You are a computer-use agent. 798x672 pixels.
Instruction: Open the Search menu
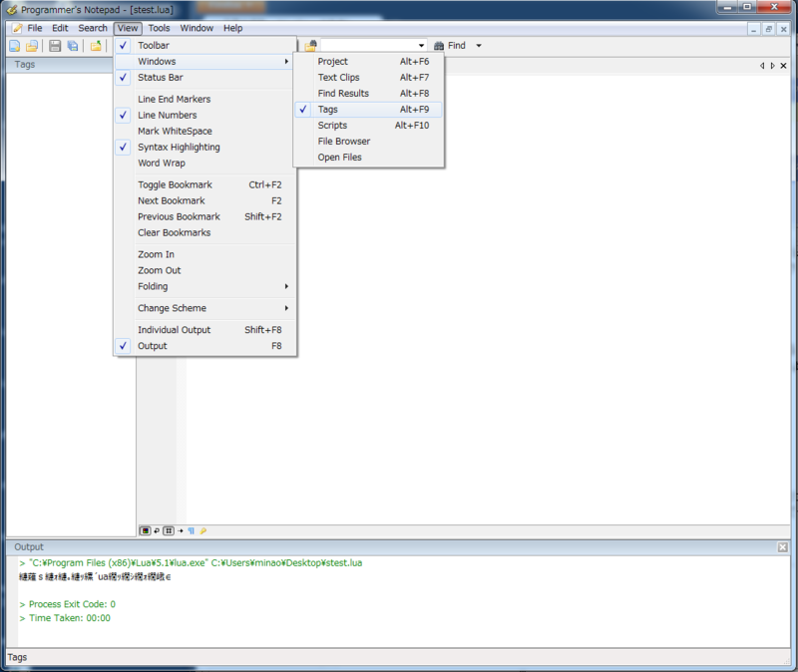coord(93,28)
